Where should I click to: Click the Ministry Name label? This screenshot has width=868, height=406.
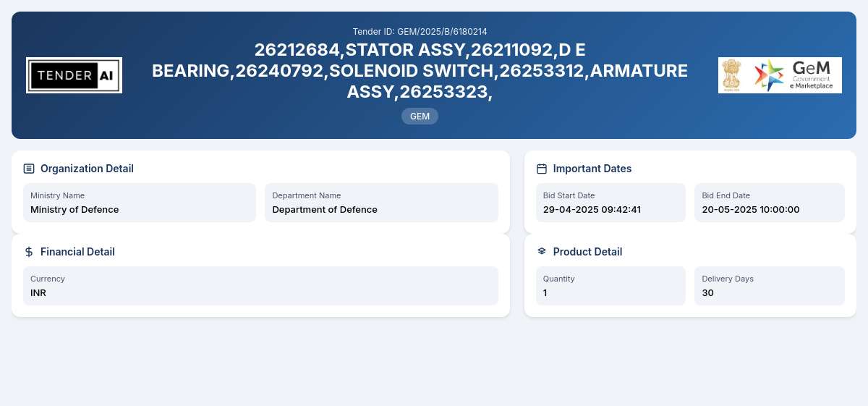click(57, 195)
